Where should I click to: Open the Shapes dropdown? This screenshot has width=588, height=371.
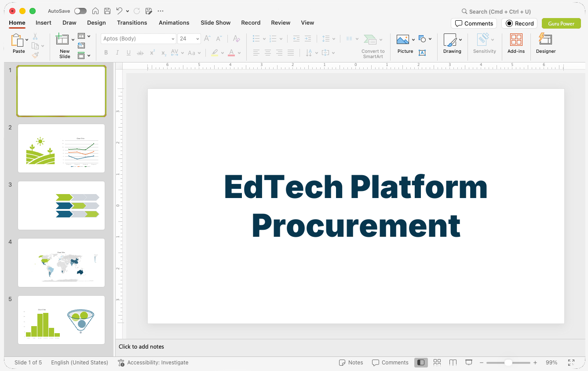425,39
